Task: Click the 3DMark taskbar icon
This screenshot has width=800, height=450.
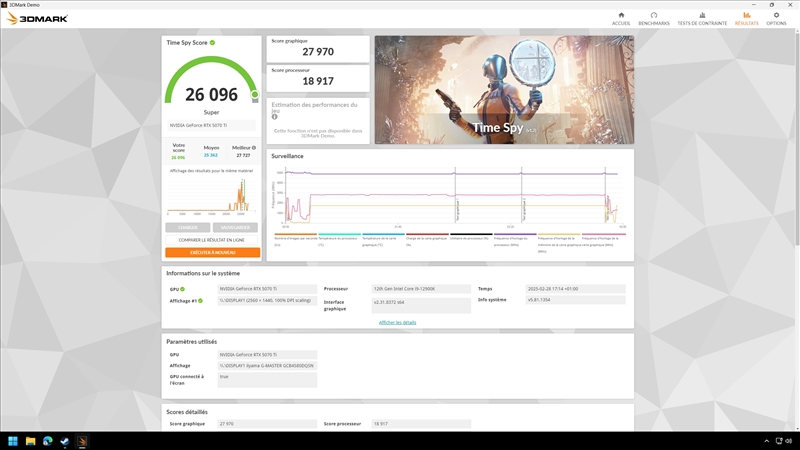Action: point(82,441)
